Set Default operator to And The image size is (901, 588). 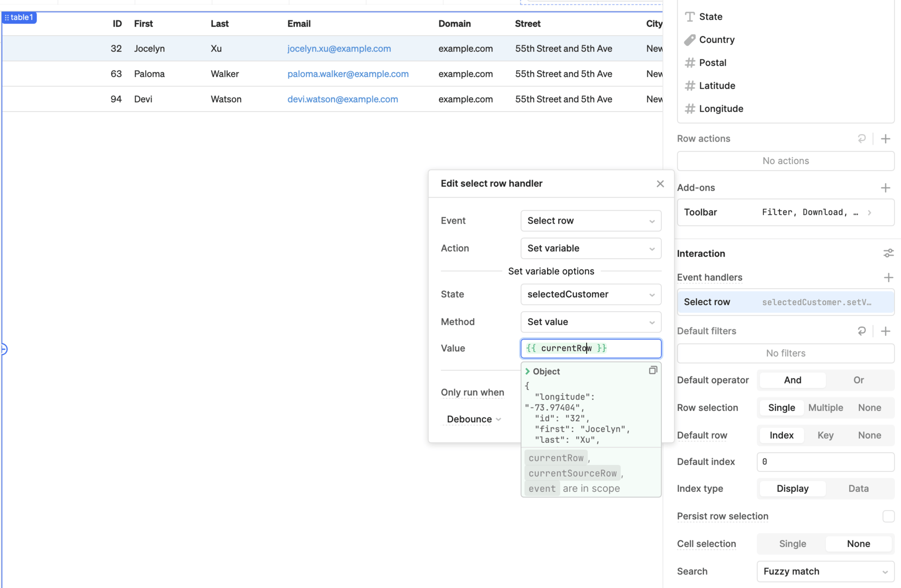(792, 380)
